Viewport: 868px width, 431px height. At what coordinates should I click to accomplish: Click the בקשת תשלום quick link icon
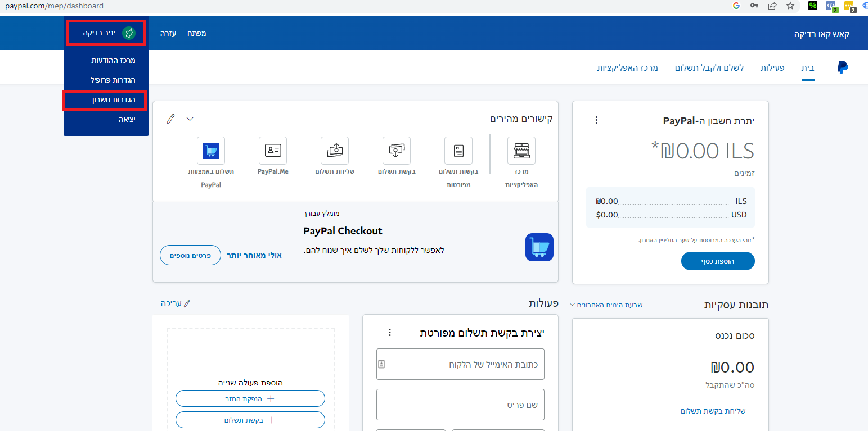(397, 150)
